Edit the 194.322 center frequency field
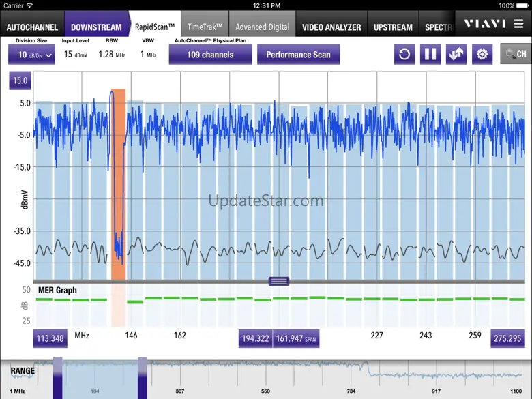 click(x=256, y=338)
